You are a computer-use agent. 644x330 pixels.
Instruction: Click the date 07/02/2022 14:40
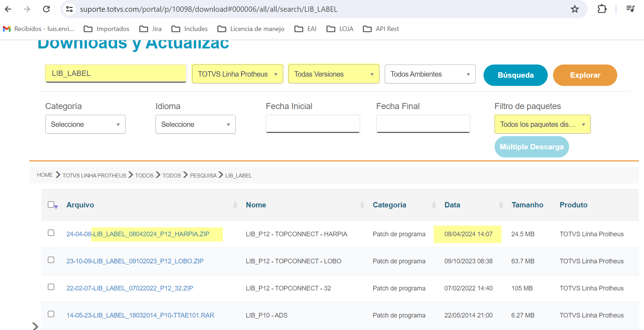[x=469, y=288]
